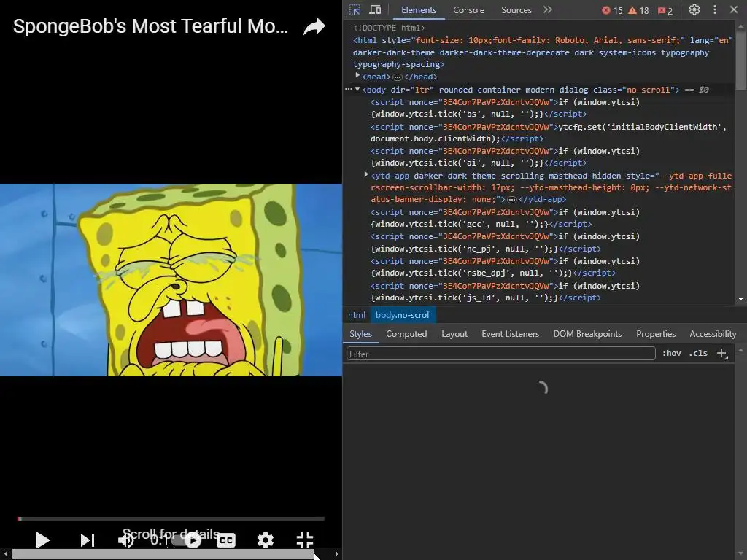Select the script line with 'nc_pj' tick
The width and height of the screenshot is (747, 560).
[506, 242]
